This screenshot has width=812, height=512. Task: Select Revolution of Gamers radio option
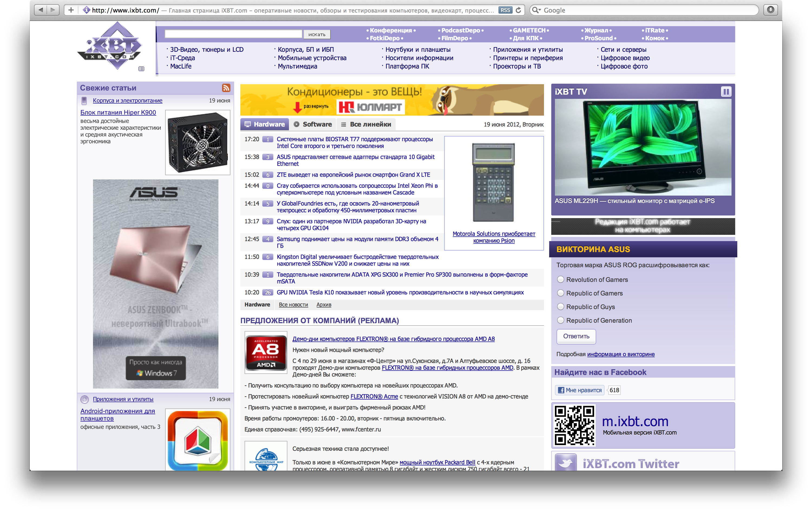point(561,280)
